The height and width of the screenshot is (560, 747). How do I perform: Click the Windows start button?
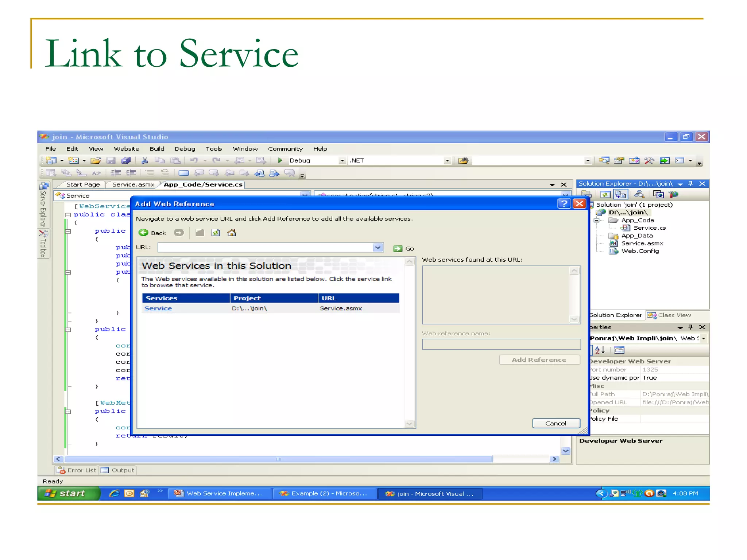69,493
